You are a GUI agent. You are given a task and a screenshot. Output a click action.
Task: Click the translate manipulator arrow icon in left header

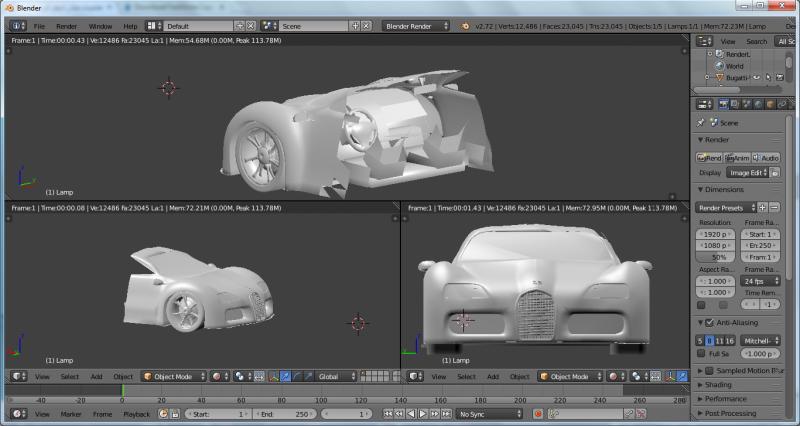(x=286, y=377)
